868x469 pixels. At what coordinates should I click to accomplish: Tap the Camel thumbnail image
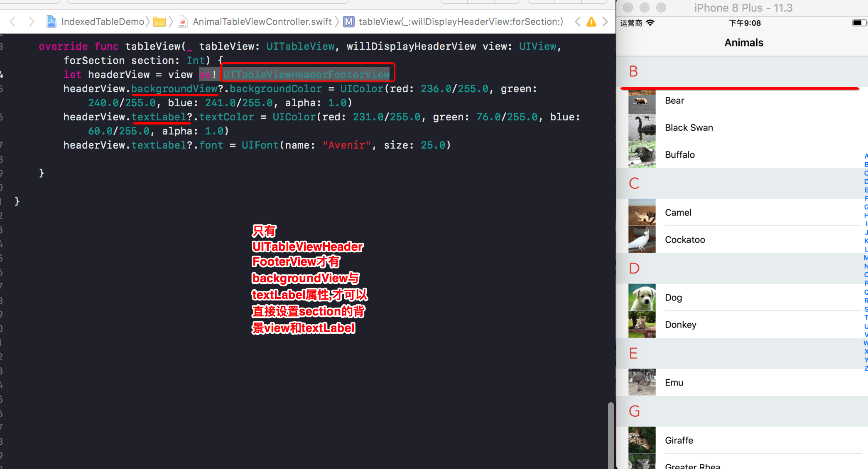(x=642, y=213)
